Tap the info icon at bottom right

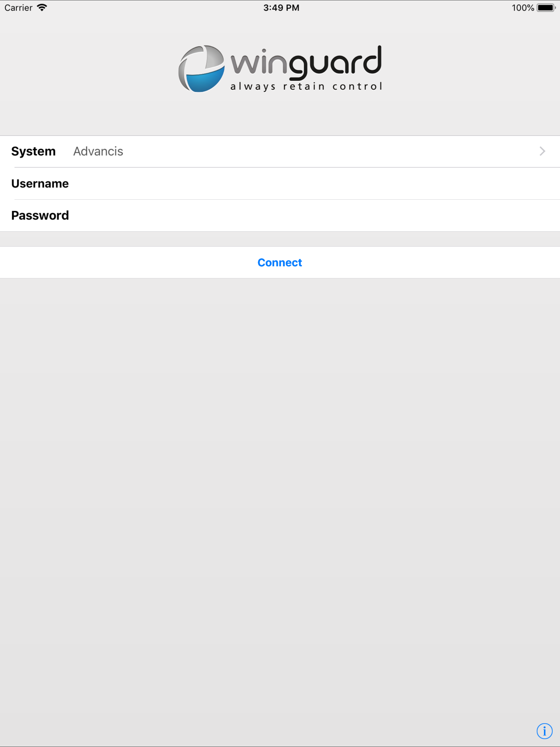point(544,731)
